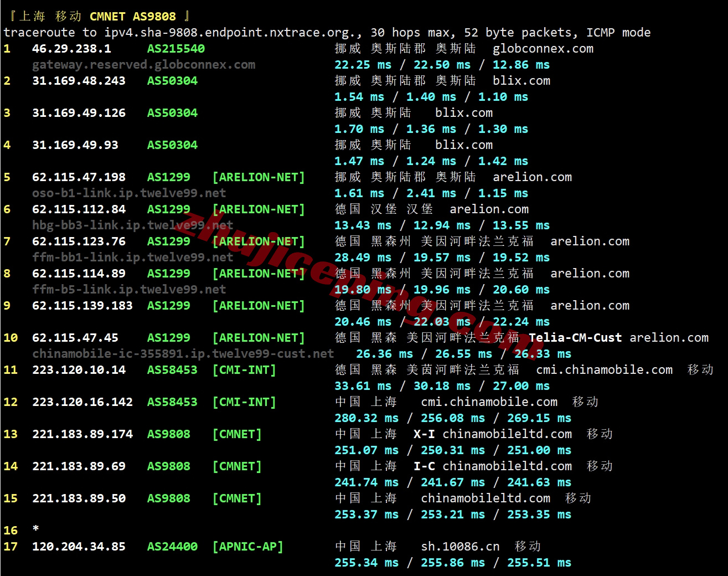
Task: Click IP 221.183.89.50
Action: (79, 498)
